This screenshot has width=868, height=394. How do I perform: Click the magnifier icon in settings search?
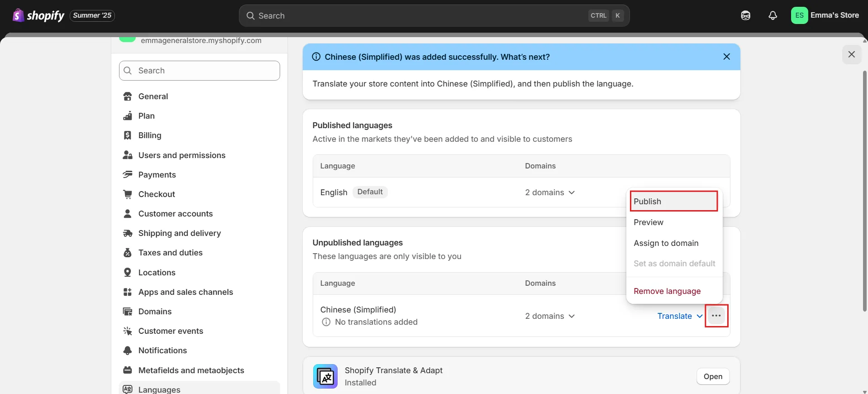[128, 71]
